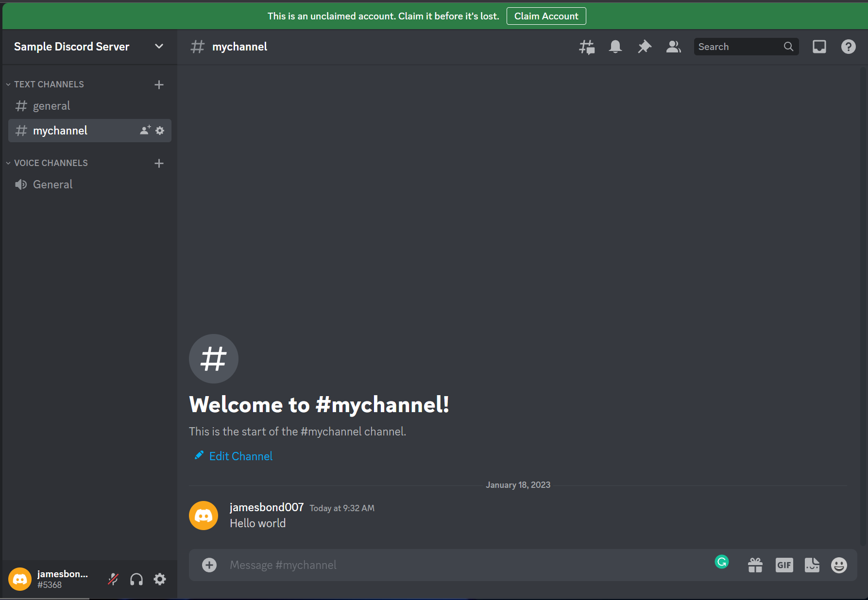
Task: Open notification settings bell icon
Action: coord(615,47)
